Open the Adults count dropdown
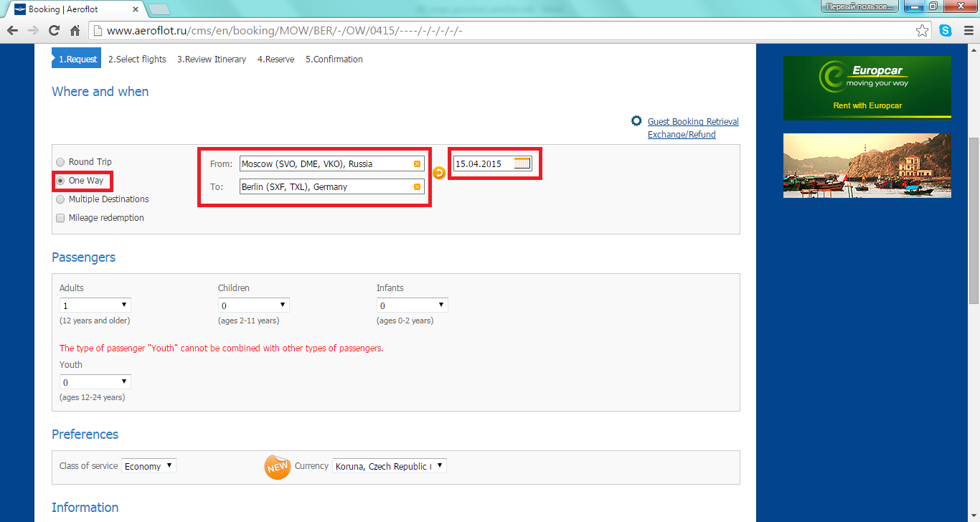Image resolution: width=980 pixels, height=522 pixels. coord(95,305)
